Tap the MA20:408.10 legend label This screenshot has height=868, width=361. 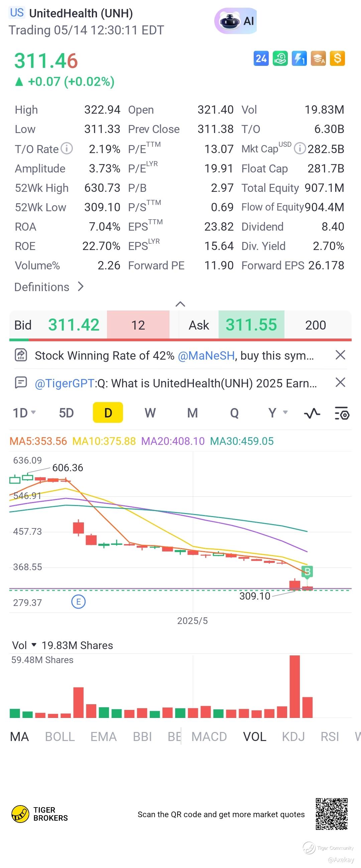(173, 441)
